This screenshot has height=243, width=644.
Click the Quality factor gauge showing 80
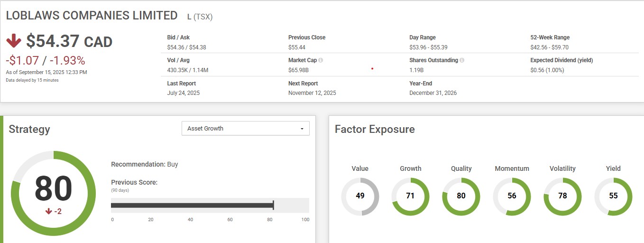461,196
